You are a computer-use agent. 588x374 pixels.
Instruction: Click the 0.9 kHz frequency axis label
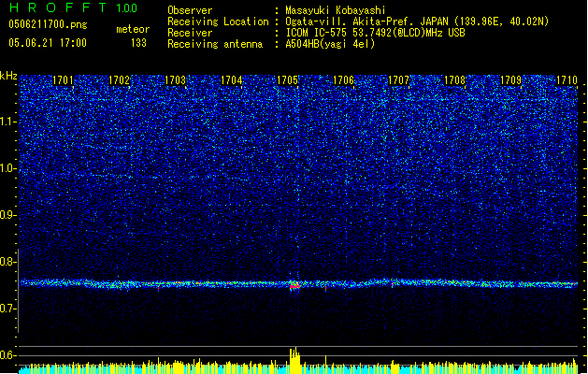click(8, 215)
